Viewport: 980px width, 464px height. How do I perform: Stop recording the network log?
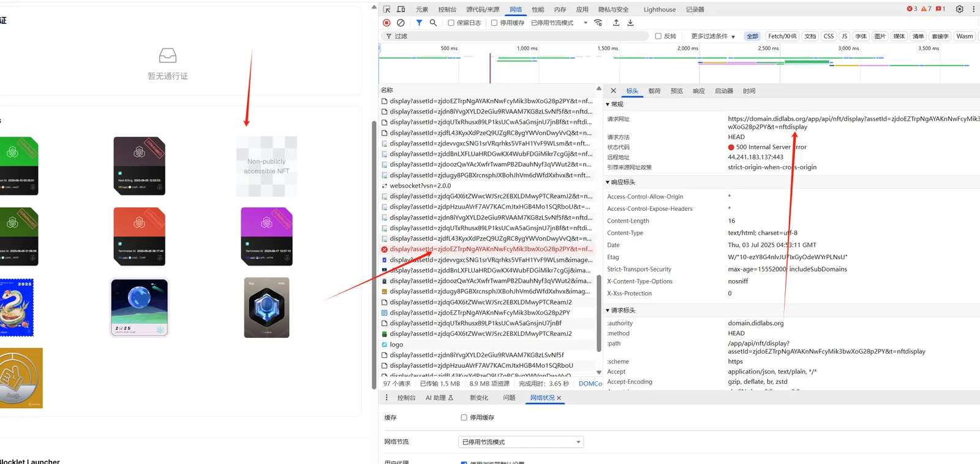pyautogui.click(x=386, y=23)
